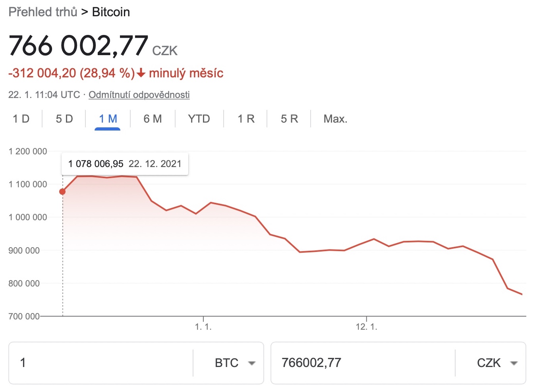The width and height of the screenshot is (541, 392).
Task: Click the end of the price line
Action: [522, 294]
